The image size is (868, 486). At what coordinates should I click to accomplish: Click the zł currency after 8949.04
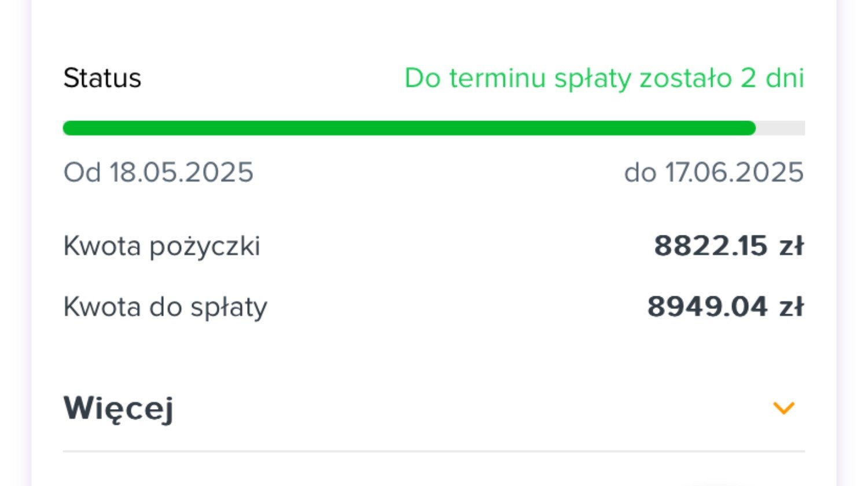(791, 307)
